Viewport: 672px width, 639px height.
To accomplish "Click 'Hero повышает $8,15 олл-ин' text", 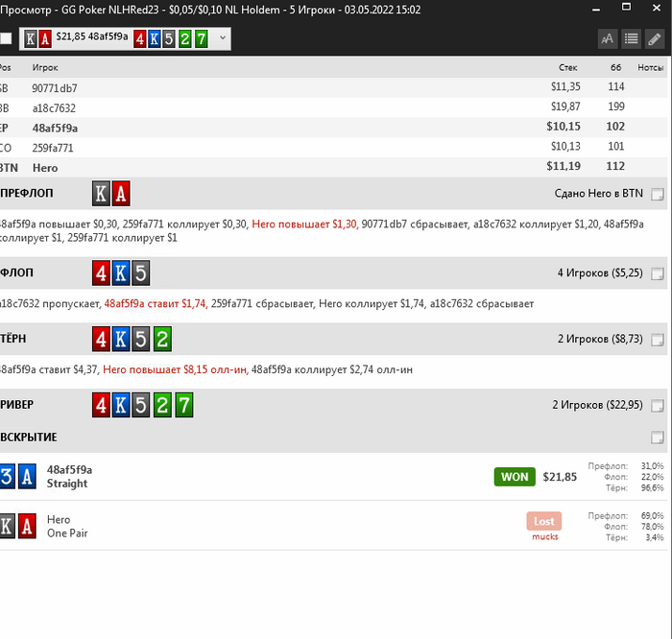I will pyautogui.click(x=176, y=369).
